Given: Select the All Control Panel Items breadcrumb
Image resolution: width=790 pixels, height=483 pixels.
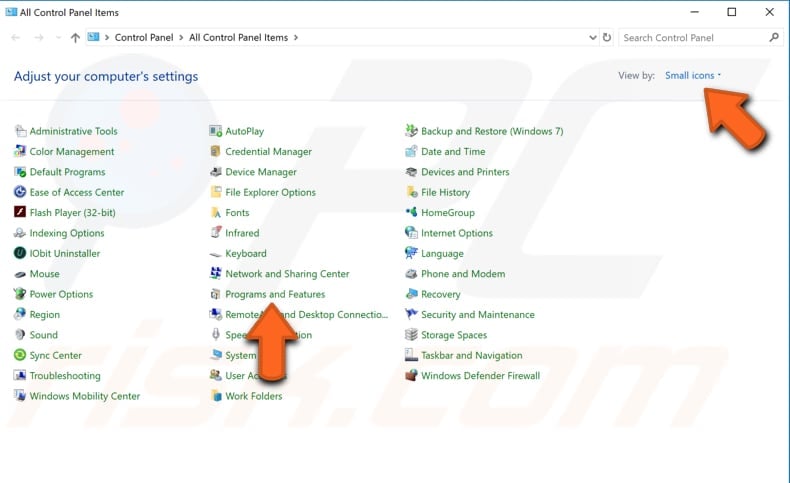Looking at the screenshot, I should point(238,37).
